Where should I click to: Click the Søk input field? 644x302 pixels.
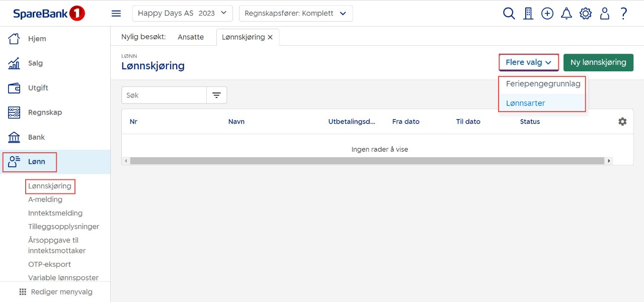[164, 95]
